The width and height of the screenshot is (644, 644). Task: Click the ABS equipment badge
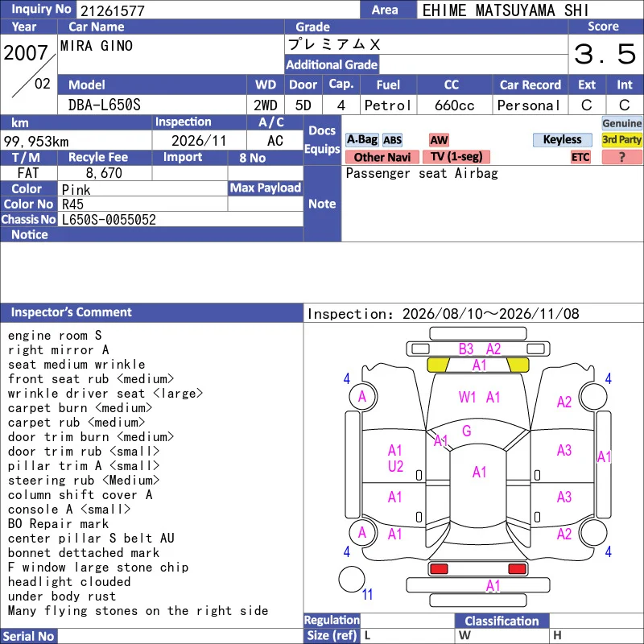[392, 140]
